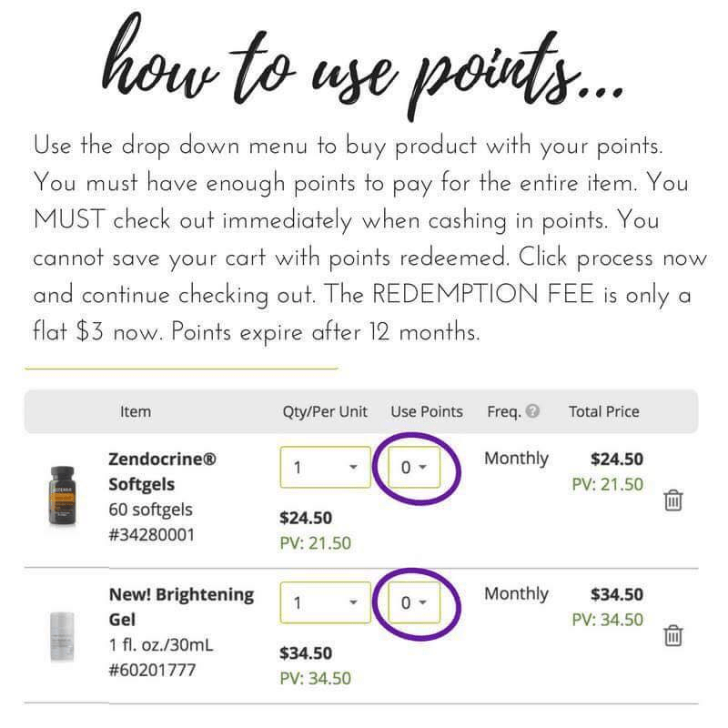728x728 pixels.
Task: Click the Use Points column header
Action: 427,411
